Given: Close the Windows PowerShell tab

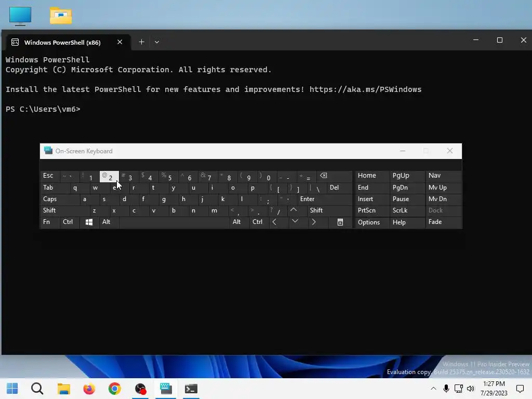Looking at the screenshot, I should (120, 42).
